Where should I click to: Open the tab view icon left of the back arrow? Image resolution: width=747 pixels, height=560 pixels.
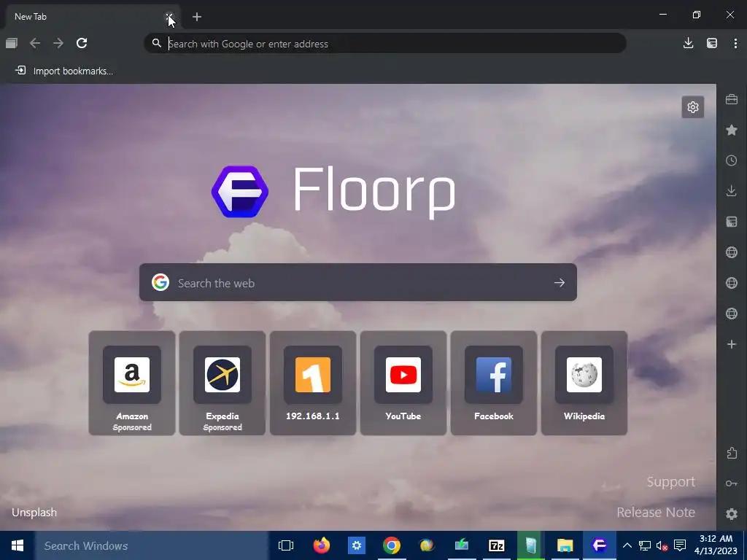[x=12, y=43]
